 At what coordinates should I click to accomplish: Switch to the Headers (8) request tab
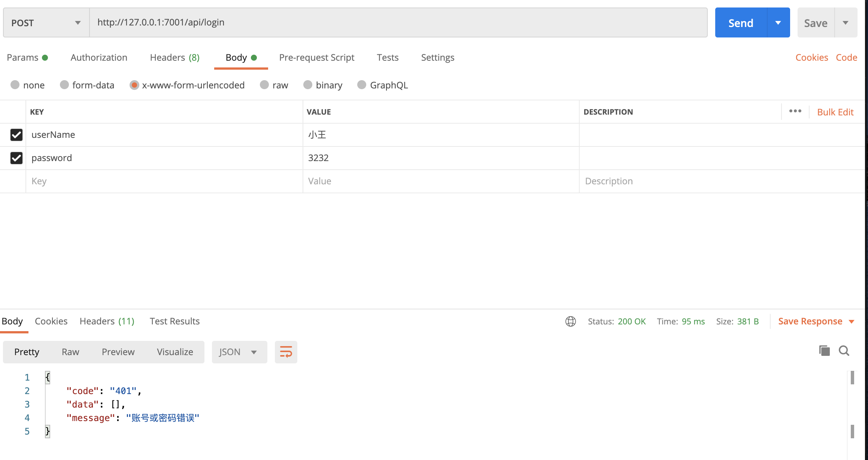tap(174, 58)
